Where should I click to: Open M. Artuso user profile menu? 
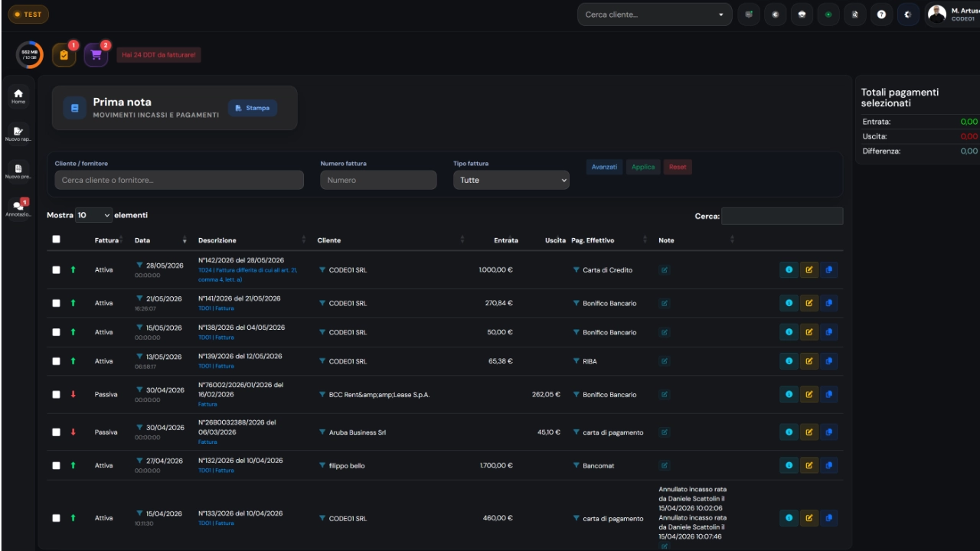952,14
